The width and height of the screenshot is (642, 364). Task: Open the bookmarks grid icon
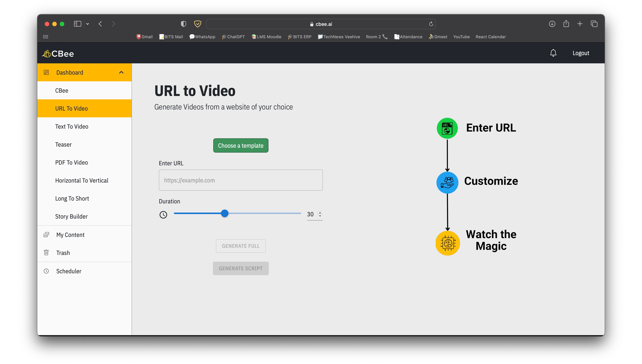[45, 37]
